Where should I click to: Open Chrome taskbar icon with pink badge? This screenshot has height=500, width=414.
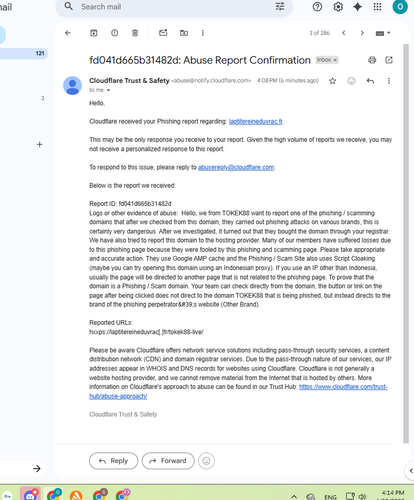coord(123,494)
